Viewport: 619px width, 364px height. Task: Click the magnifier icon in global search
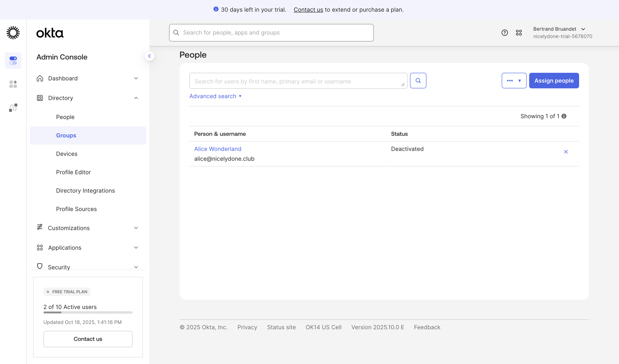176,32
